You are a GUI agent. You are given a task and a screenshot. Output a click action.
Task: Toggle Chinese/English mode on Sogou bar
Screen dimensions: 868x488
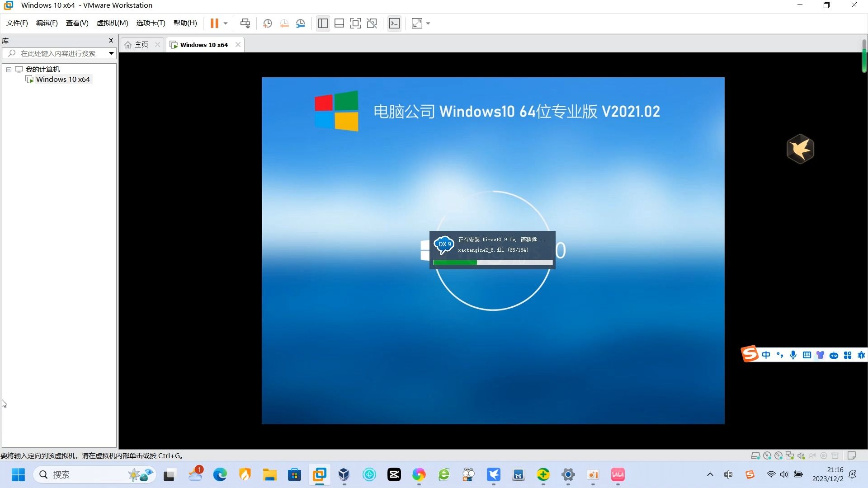pyautogui.click(x=766, y=355)
